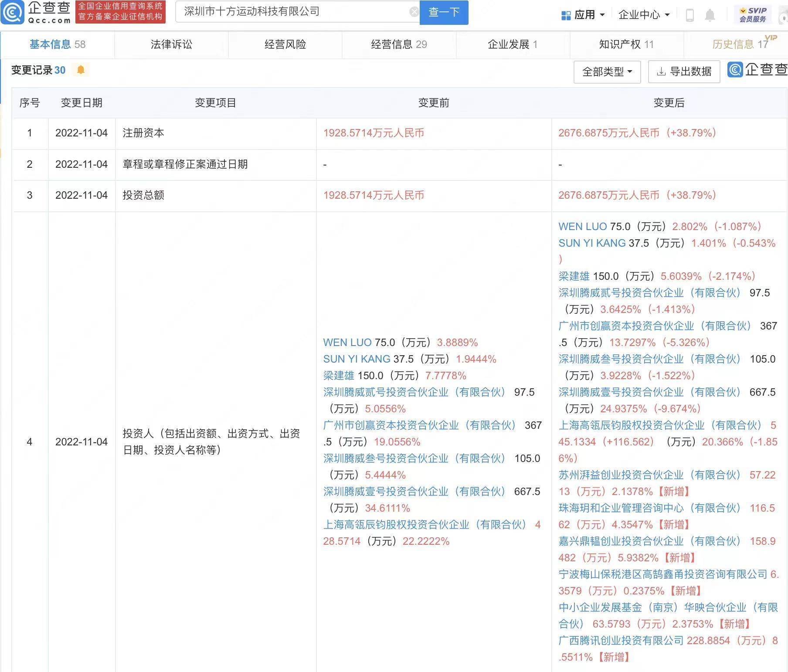The width and height of the screenshot is (788, 672).
Task: Switch to 历史信息 tab
Action: coord(740,44)
